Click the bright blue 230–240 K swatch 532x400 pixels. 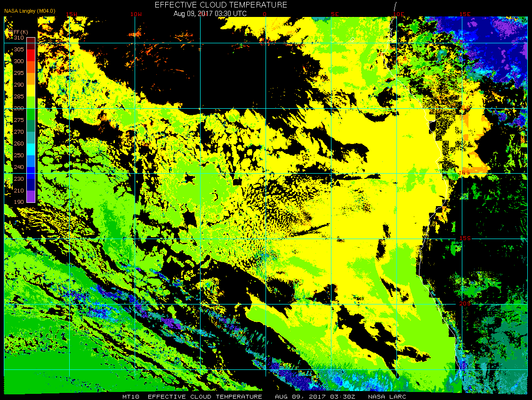(31, 173)
